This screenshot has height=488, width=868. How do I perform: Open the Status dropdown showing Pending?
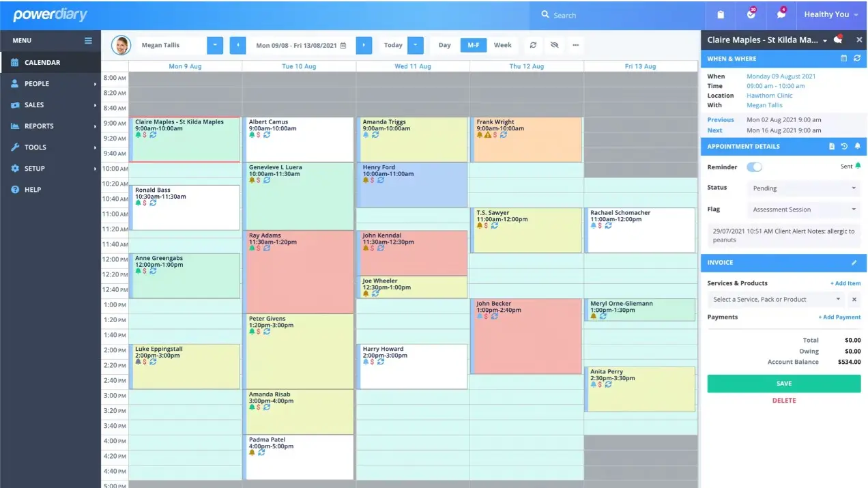click(804, 188)
